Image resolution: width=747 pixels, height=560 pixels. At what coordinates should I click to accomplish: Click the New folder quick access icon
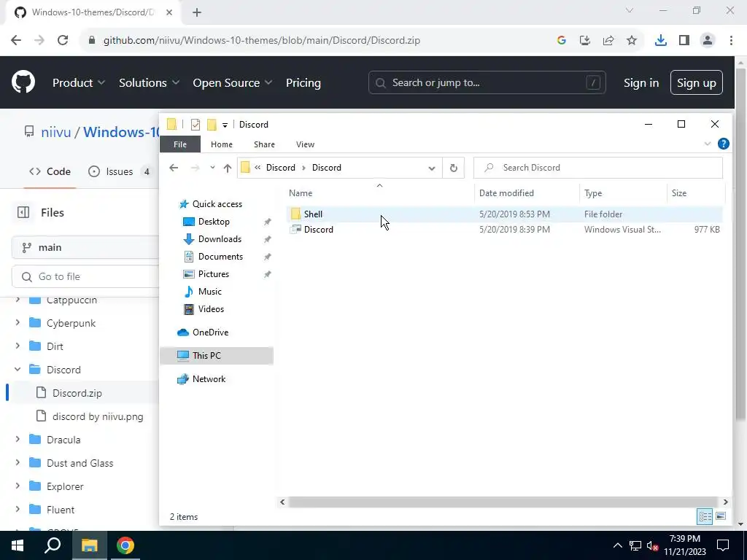212,125
